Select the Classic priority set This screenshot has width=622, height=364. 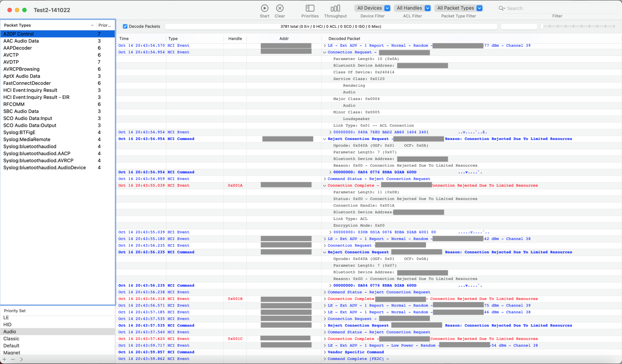tap(12, 339)
